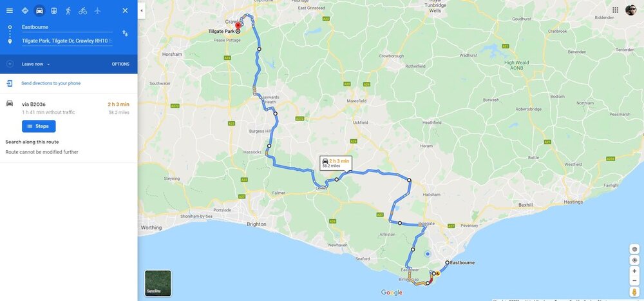Show your current location on map

click(x=634, y=260)
